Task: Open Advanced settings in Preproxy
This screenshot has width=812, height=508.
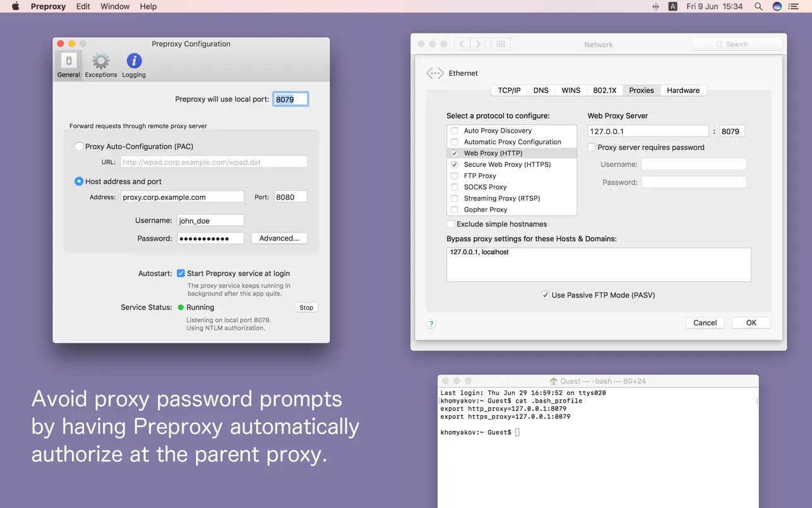Action: tap(279, 238)
